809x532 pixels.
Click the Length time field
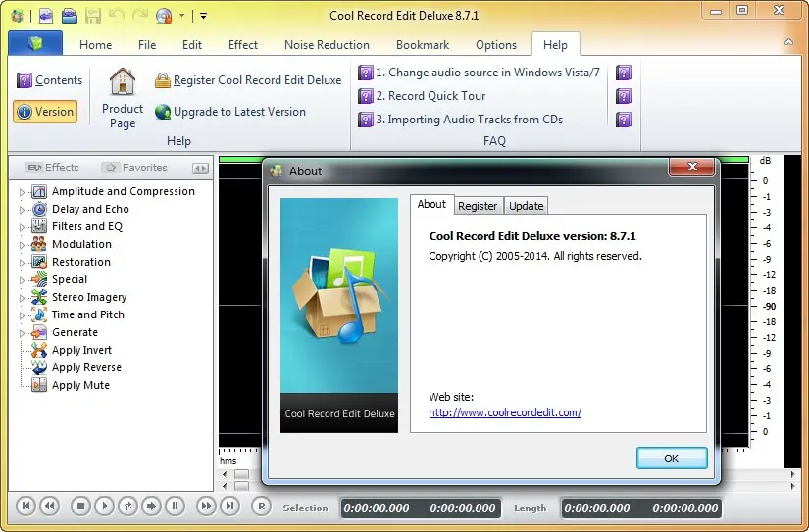point(640,508)
